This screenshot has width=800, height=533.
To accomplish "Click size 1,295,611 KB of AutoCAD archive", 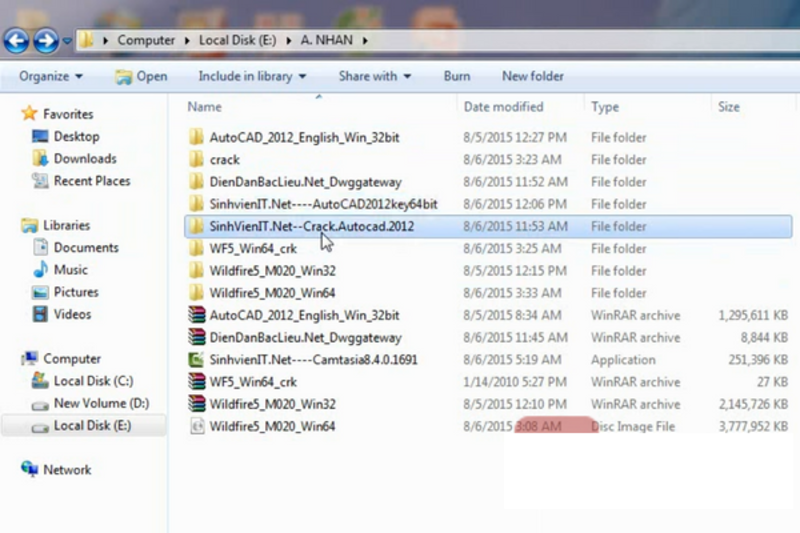I will click(x=753, y=315).
